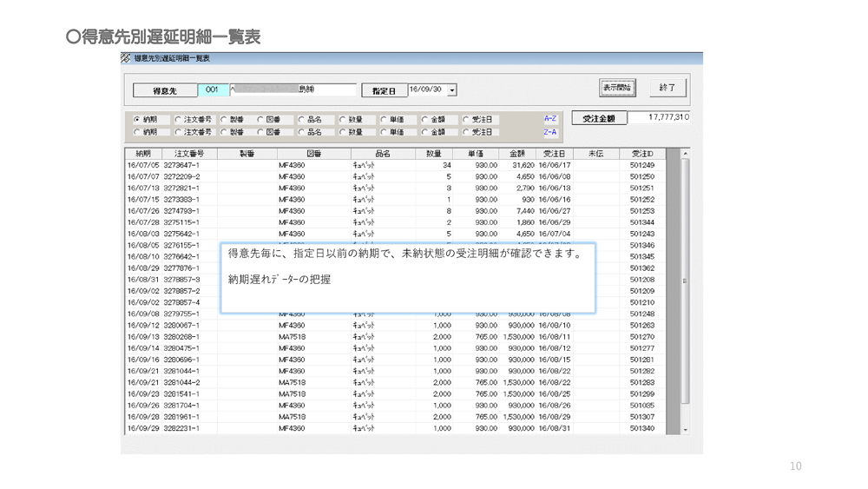Select A-Z 品名 sort radio
Screen dimensions: 868x489
301,119
